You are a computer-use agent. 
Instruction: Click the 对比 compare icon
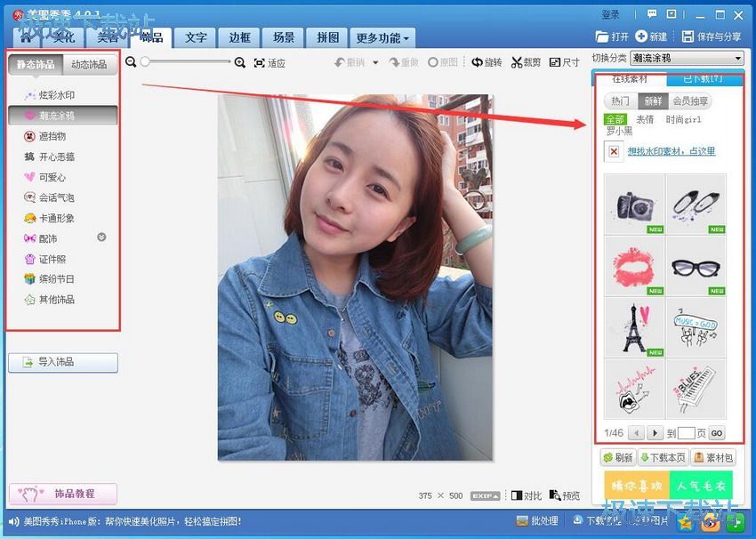517,495
